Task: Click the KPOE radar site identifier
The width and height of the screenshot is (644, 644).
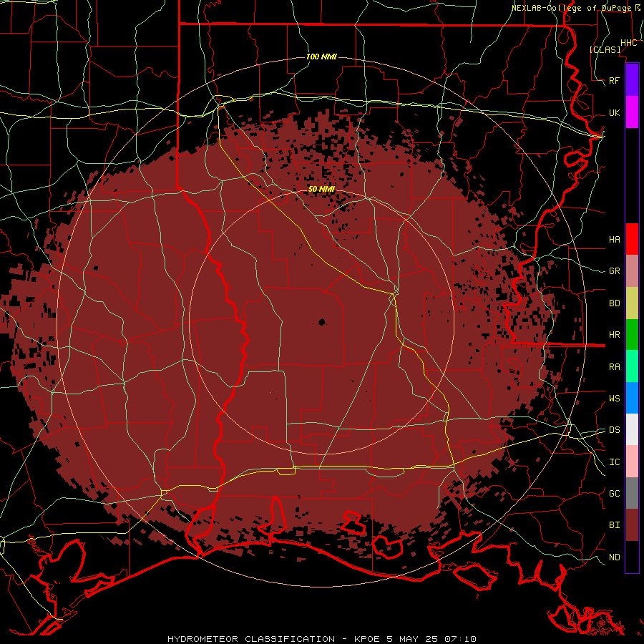Action: point(369,639)
